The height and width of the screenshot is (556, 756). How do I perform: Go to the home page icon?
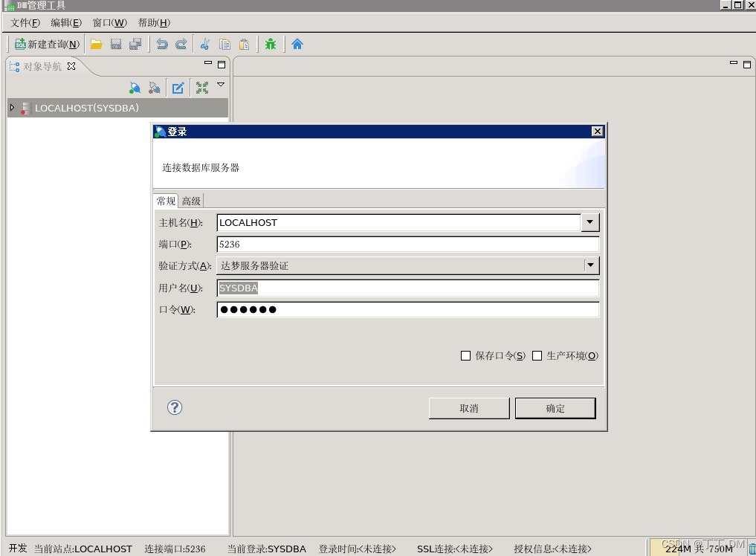[297, 45]
